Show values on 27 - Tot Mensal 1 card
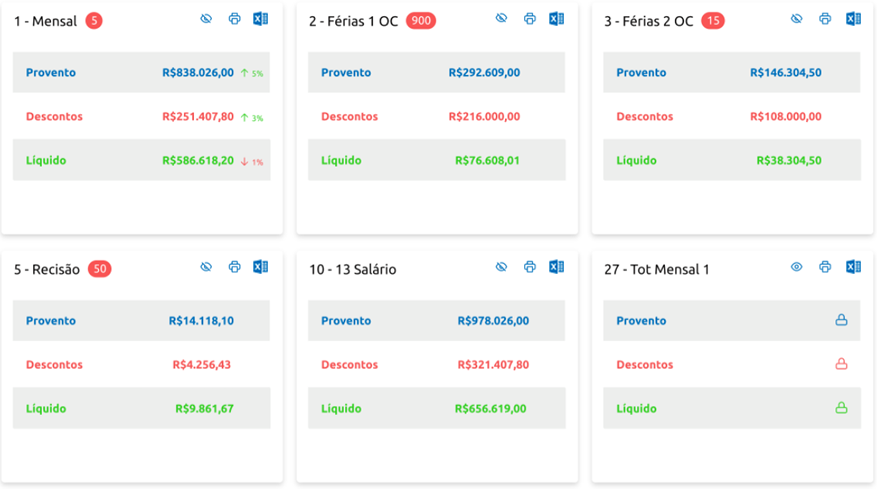This screenshot has width=877, height=489. pyautogui.click(x=797, y=267)
